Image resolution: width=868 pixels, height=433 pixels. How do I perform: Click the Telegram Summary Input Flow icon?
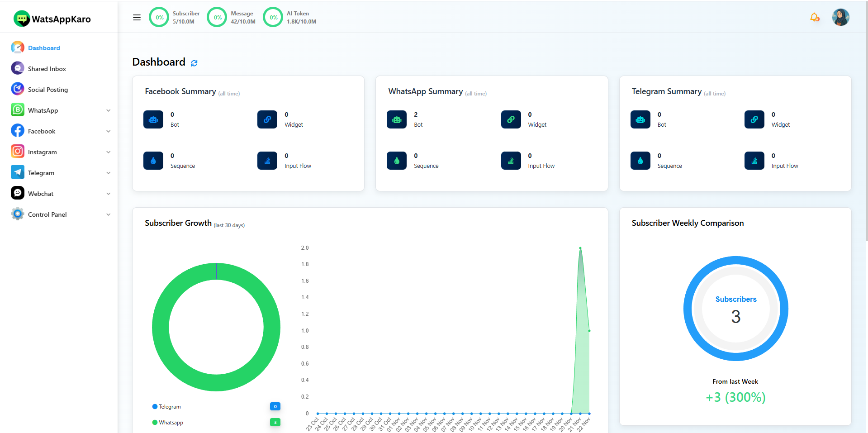[x=754, y=161]
